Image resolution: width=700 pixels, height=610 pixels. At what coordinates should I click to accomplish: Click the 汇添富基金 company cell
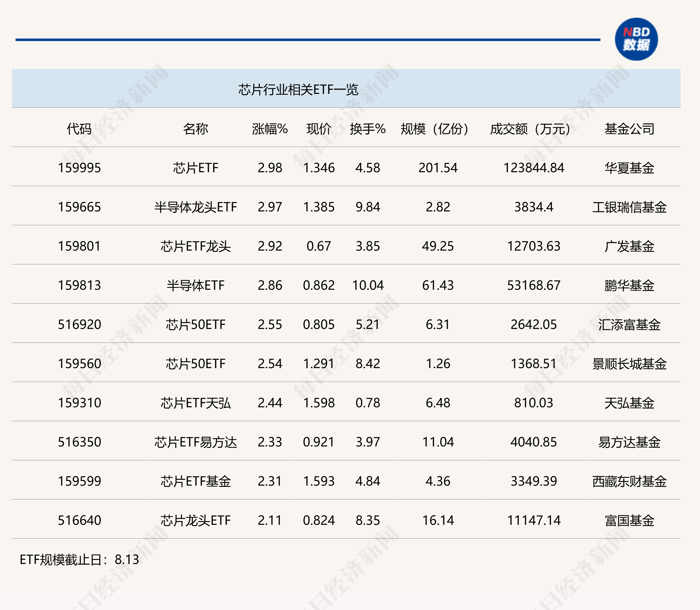[x=629, y=324]
